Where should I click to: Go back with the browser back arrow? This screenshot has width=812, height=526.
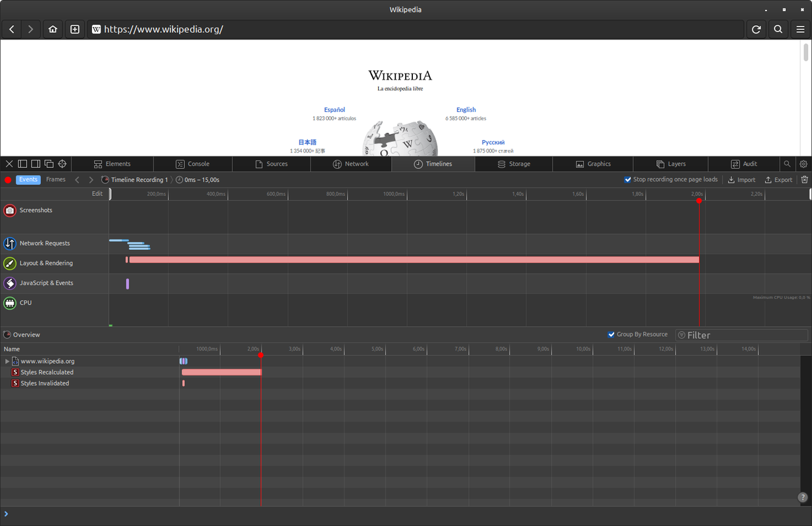click(12, 30)
